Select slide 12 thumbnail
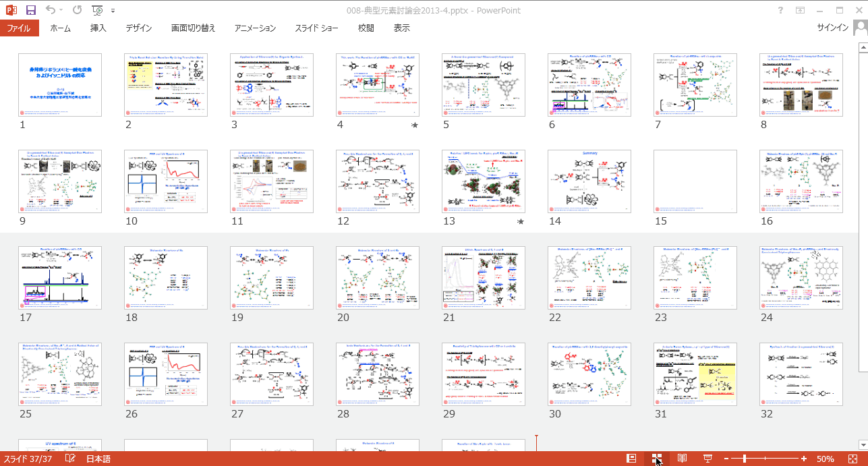 378,181
